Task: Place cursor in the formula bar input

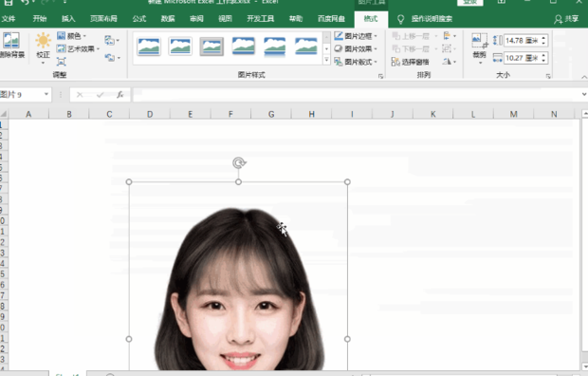Action: pos(357,95)
